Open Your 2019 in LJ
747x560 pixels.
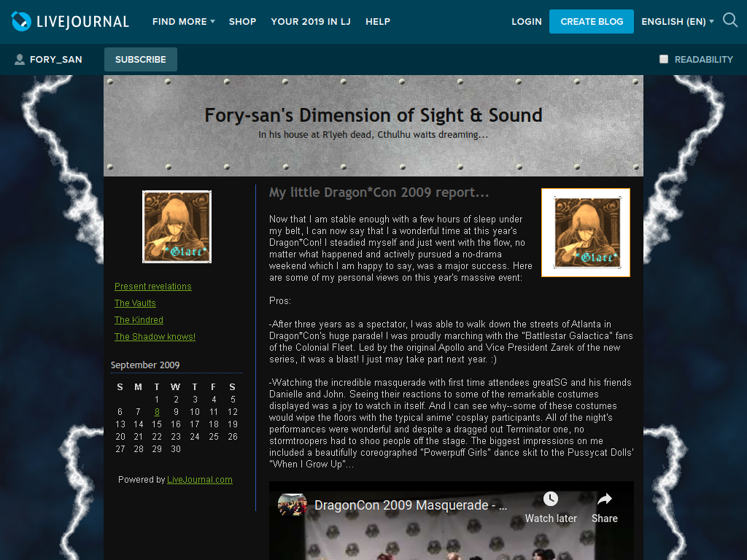(x=311, y=21)
